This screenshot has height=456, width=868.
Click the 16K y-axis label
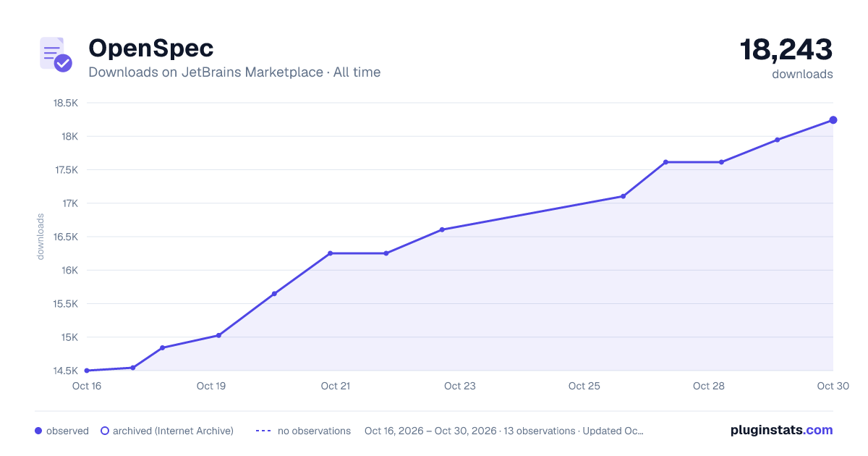click(69, 270)
